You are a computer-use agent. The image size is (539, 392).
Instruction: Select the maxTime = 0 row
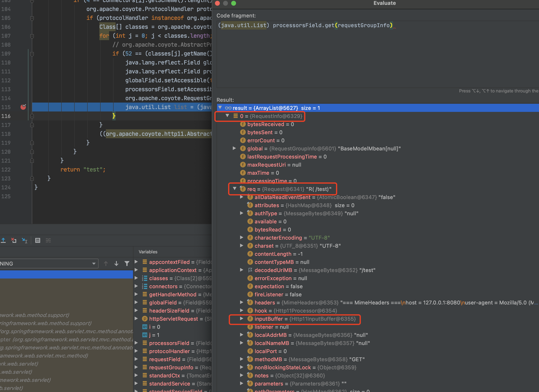(x=378, y=173)
